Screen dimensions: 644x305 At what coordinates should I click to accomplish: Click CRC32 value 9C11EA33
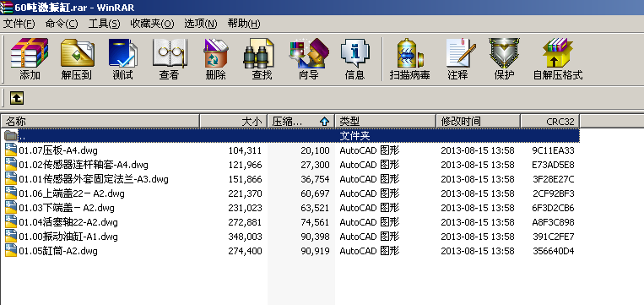pos(553,150)
